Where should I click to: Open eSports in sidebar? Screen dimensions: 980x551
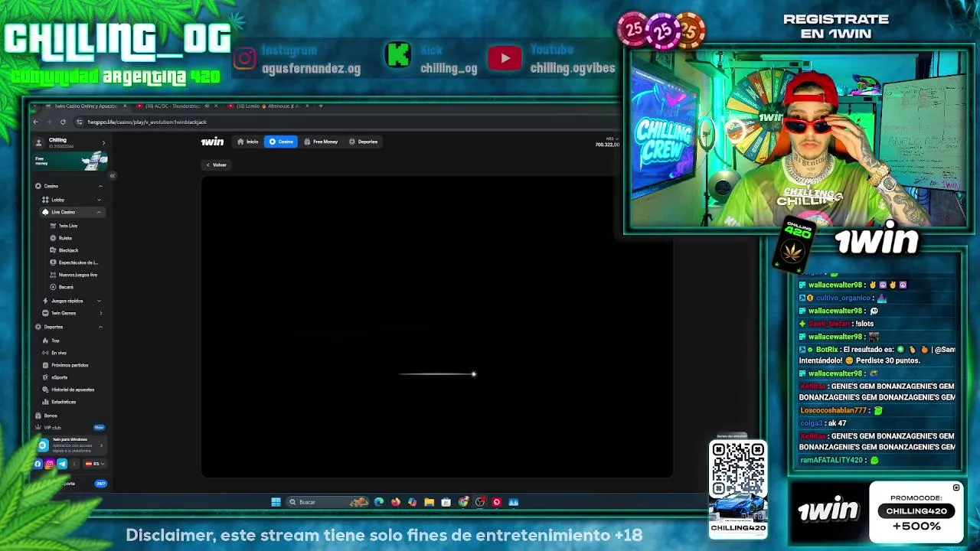59,377
